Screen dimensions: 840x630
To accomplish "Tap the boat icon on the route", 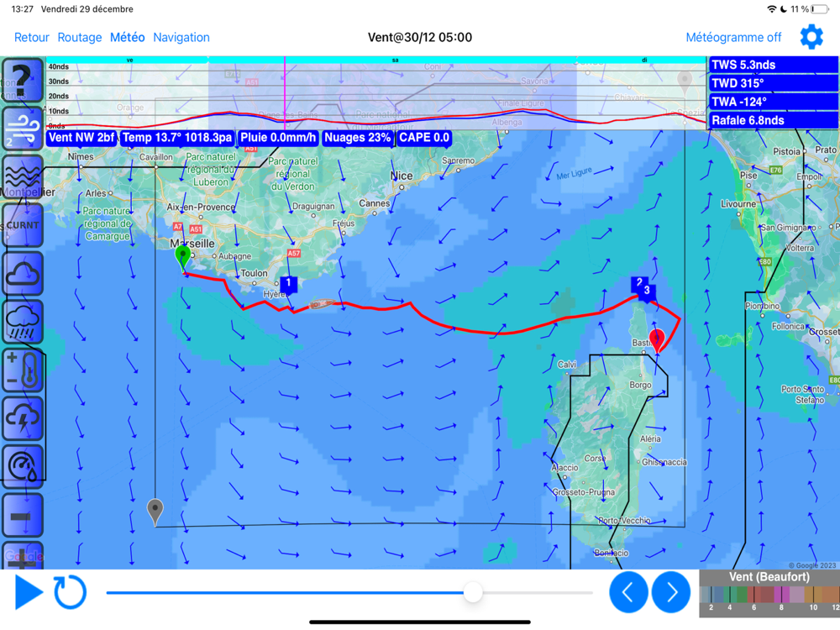I will [x=322, y=304].
